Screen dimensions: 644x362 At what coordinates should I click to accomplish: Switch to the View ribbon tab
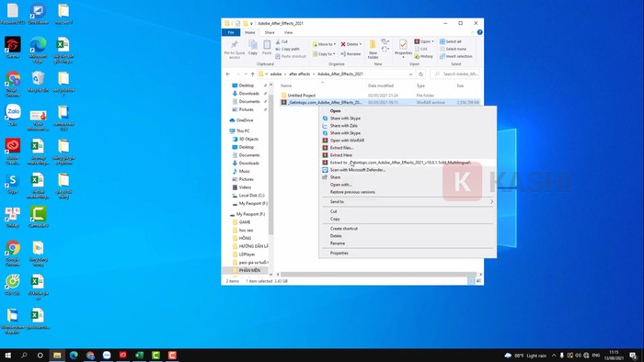288,32
